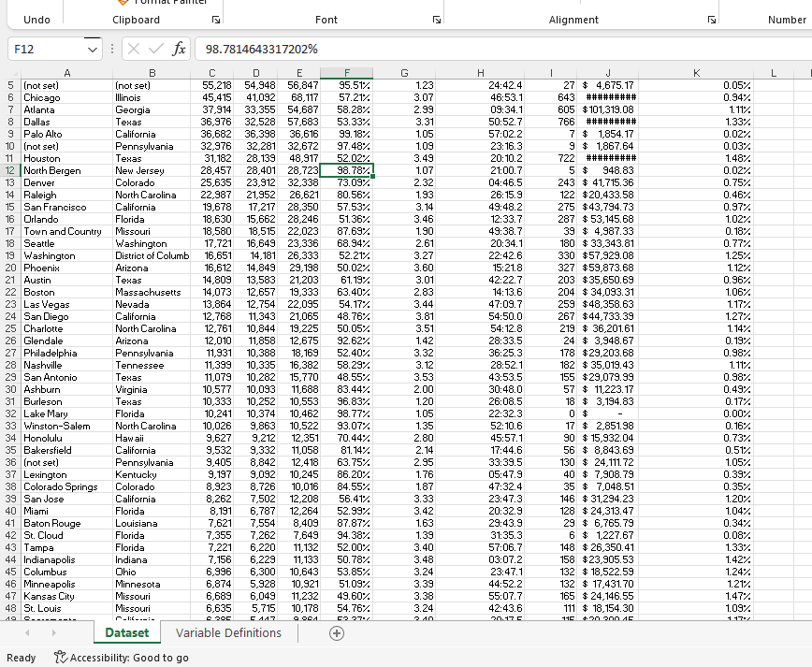The height and width of the screenshot is (667, 812).
Task: Select the cell with value 57:06.7
Action: [480, 548]
